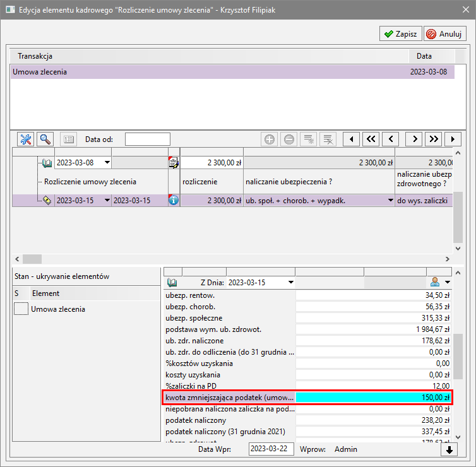Expand the ub. społ. + chorob. + wypadk. dropdown
476x467 pixels.
coord(390,200)
